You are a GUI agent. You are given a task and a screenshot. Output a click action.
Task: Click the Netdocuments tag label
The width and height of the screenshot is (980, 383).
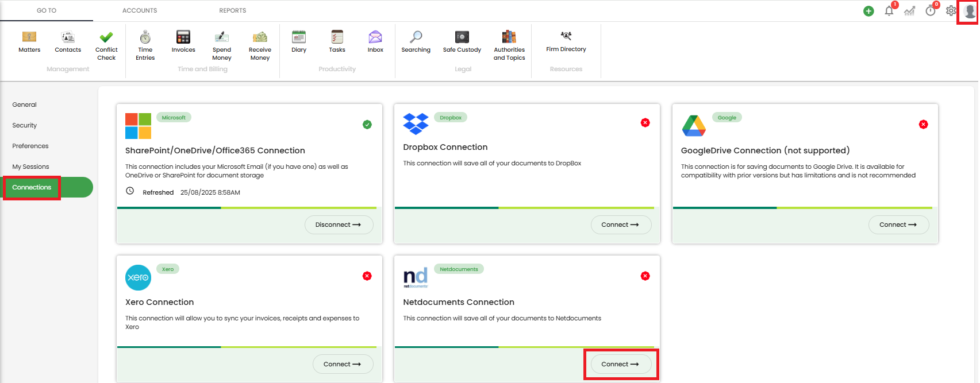(x=459, y=269)
